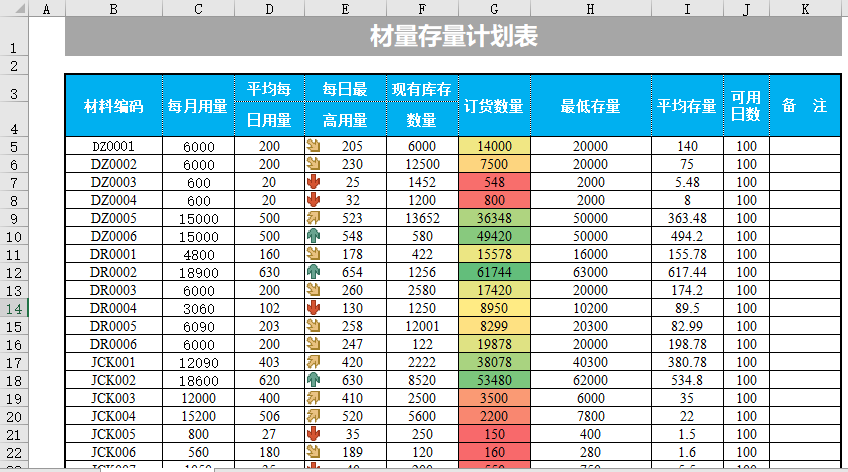Select the green cell showing 61744
The height and width of the screenshot is (472, 848).
(x=494, y=272)
